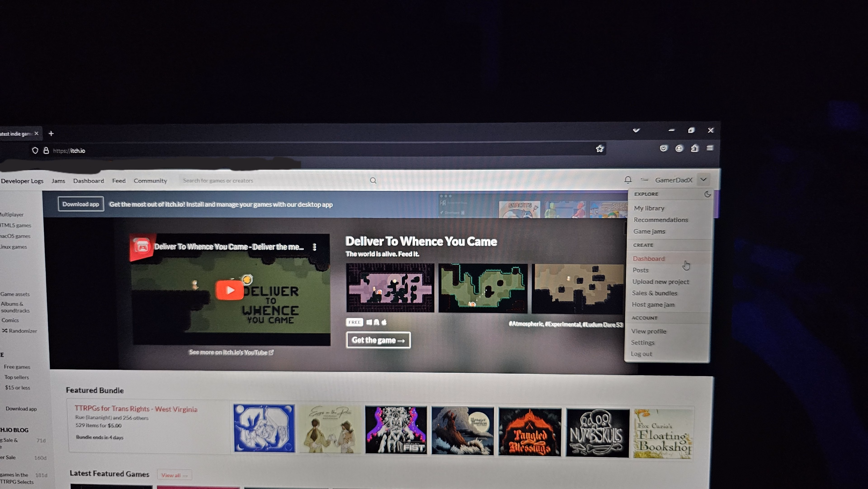Go to Developer Logs in the navigation
The image size is (868, 489).
pyautogui.click(x=22, y=181)
